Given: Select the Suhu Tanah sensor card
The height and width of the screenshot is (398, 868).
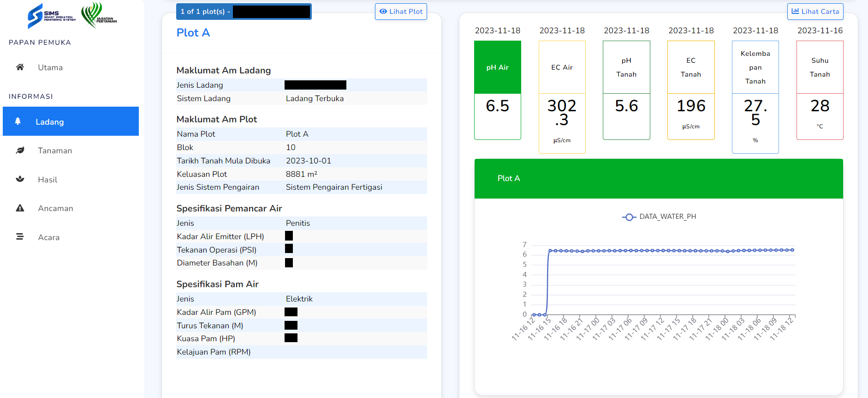Looking at the screenshot, I should pos(820,90).
